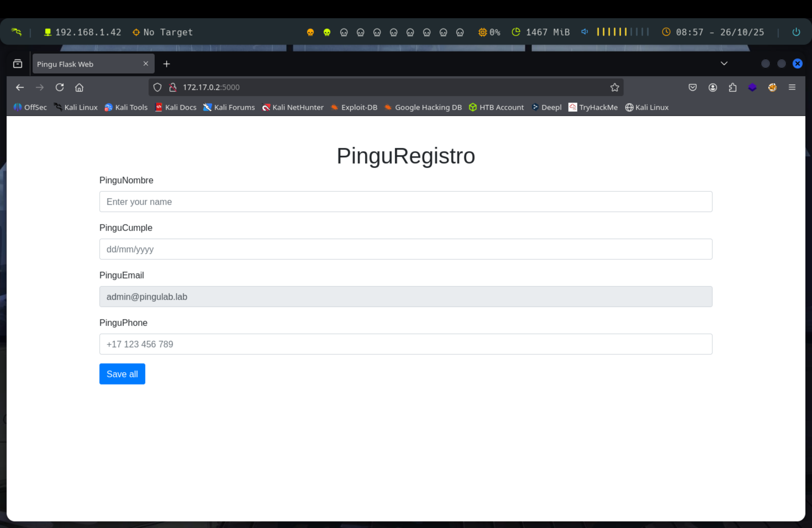Click the tracking protection shield icon
The width and height of the screenshot is (812, 528).
[x=157, y=87]
